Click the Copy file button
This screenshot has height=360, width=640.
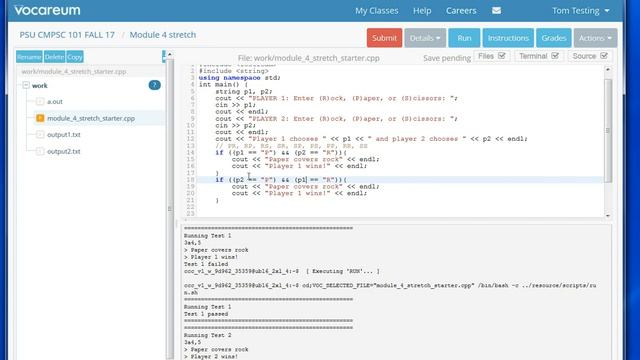pyautogui.click(x=75, y=57)
